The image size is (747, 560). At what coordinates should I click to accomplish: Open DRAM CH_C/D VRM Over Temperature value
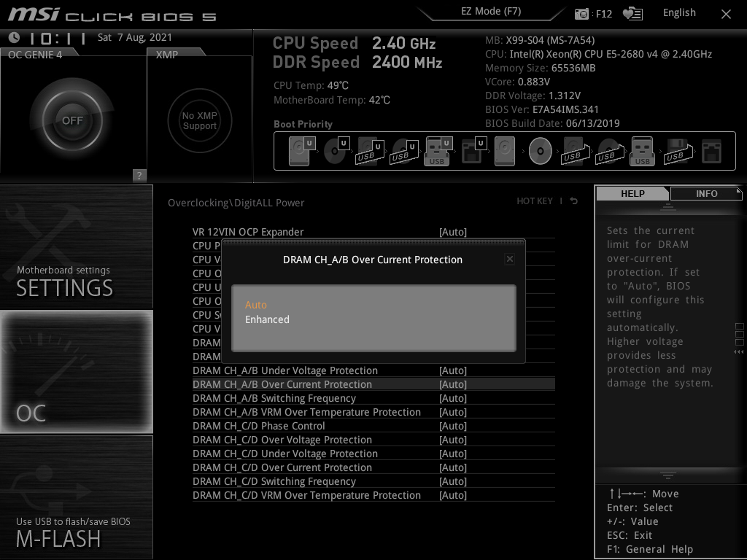point(452,495)
